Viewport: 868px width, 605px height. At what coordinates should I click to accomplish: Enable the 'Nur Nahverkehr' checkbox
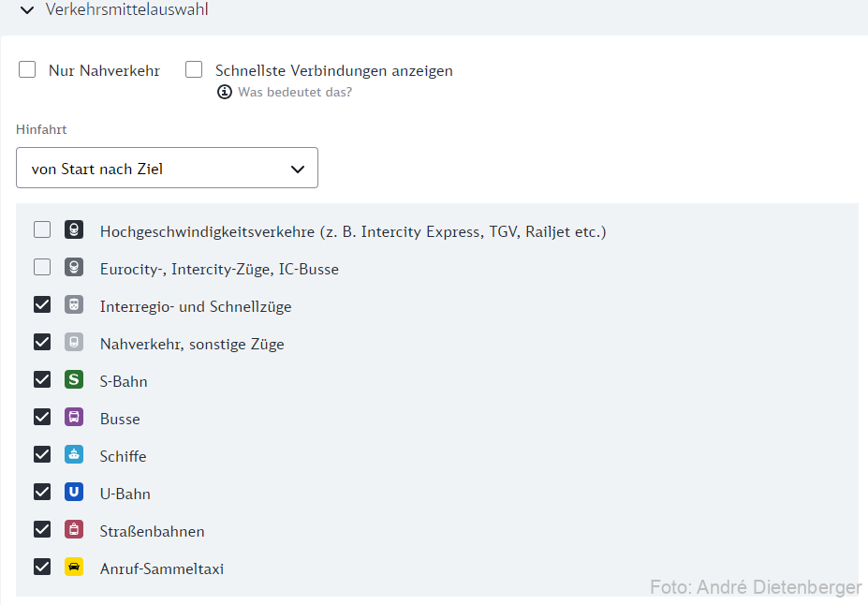pos(27,69)
